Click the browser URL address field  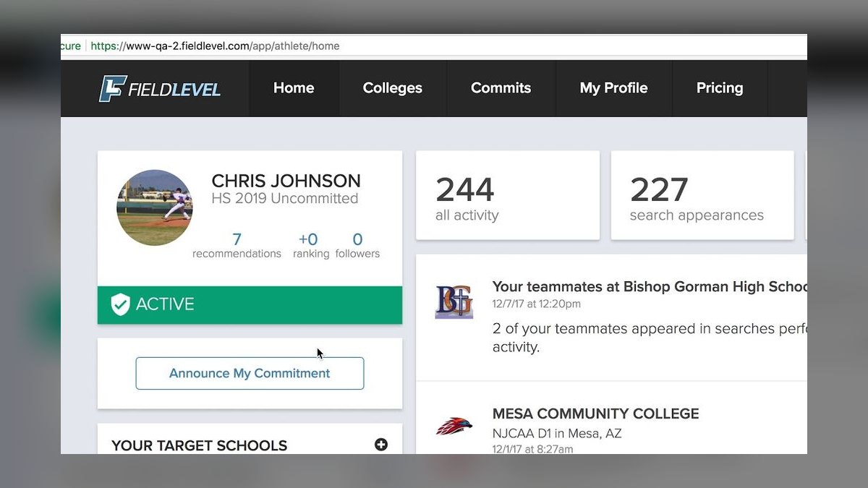pos(434,46)
